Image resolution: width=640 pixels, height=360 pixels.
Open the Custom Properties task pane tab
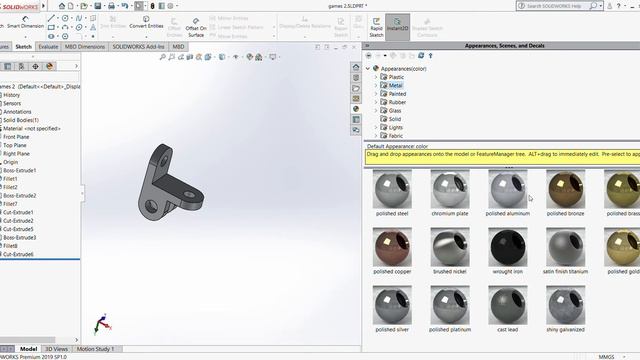click(x=356, y=120)
